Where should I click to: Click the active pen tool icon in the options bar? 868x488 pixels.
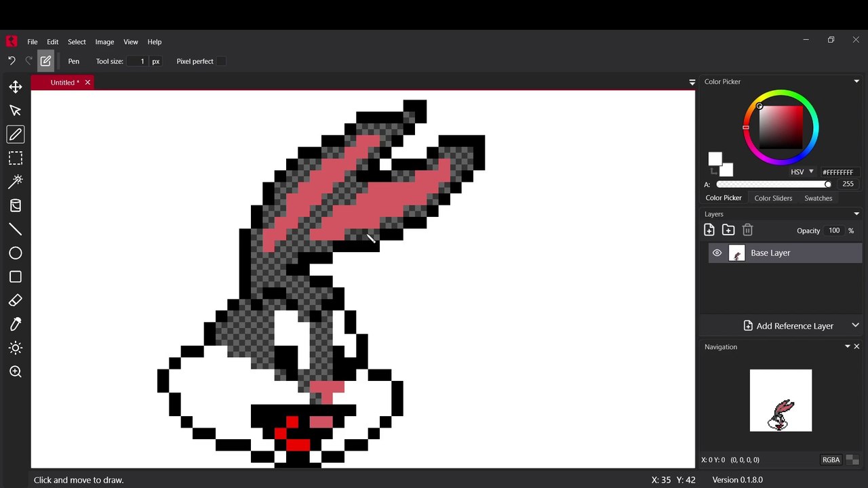point(45,61)
